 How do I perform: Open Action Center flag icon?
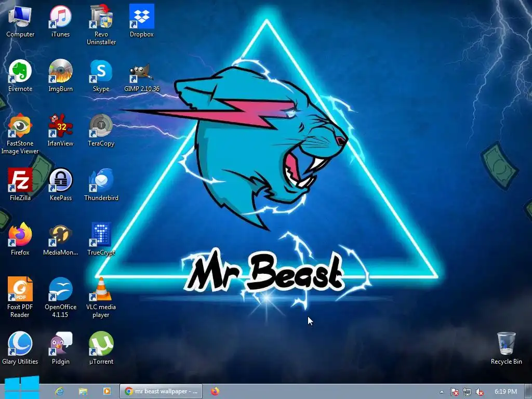coord(454,392)
